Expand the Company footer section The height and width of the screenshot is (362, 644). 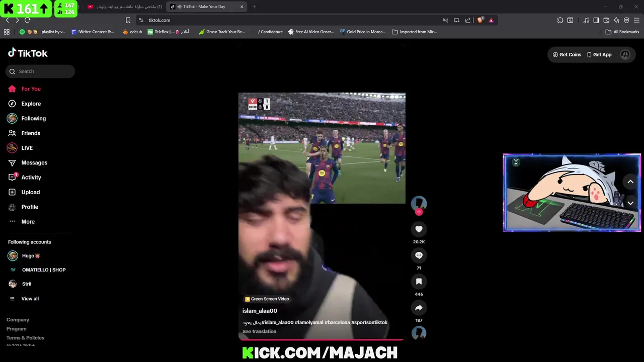(x=18, y=320)
